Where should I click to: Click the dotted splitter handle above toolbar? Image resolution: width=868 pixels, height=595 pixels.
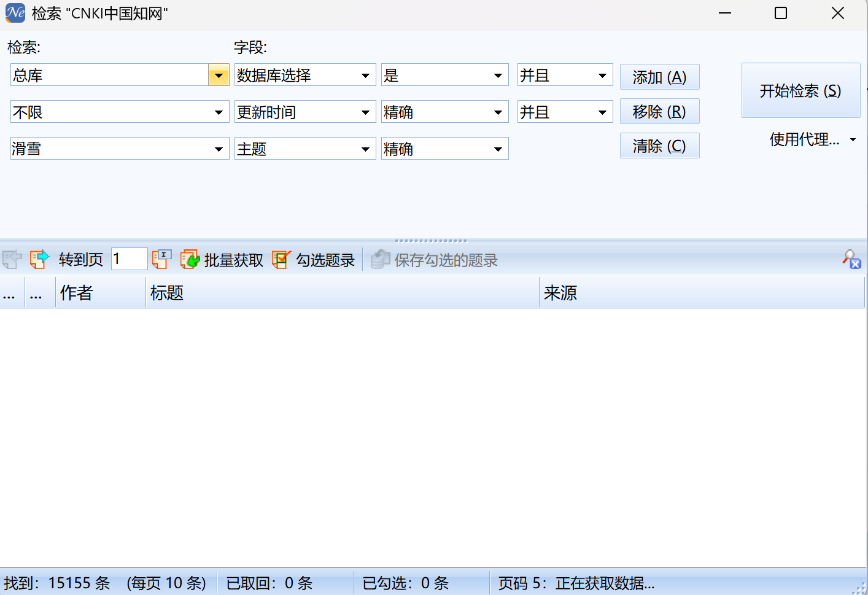pos(431,241)
